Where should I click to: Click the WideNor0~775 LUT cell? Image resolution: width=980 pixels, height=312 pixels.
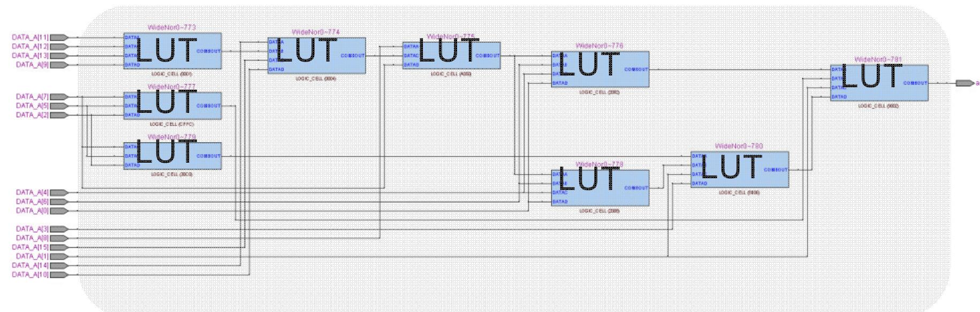pos(451,56)
